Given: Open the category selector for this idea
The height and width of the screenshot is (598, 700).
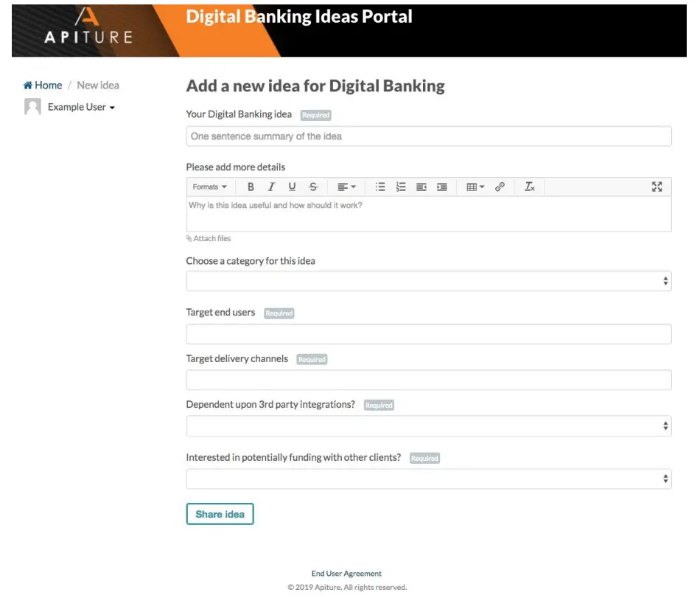Looking at the screenshot, I should coord(429,281).
